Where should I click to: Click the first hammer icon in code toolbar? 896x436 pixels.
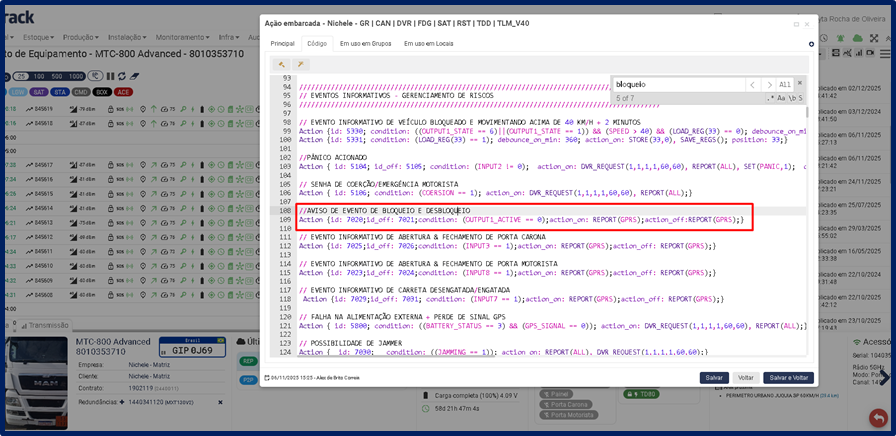(282, 64)
